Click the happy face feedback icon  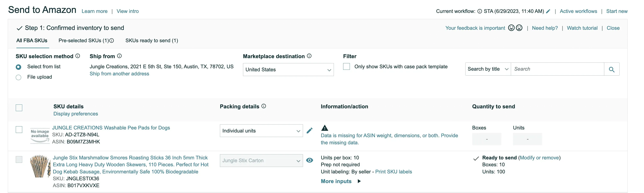point(511,28)
